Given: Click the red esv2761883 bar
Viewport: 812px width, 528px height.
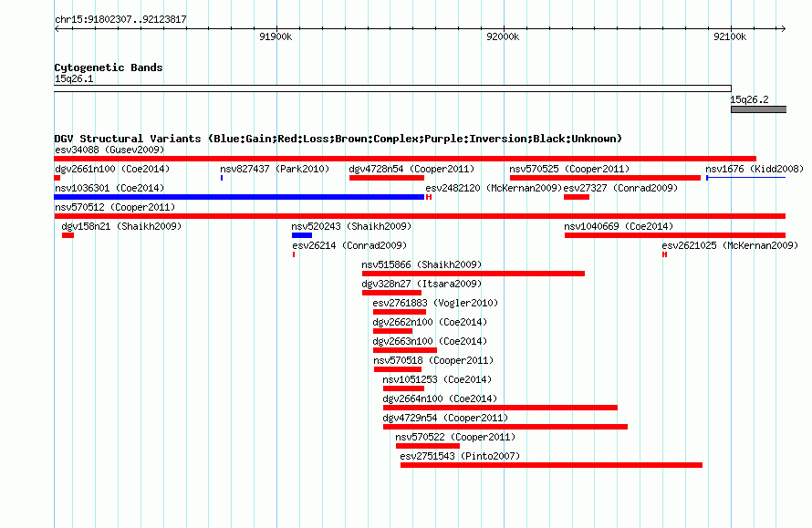Looking at the screenshot, I should 400,312.
